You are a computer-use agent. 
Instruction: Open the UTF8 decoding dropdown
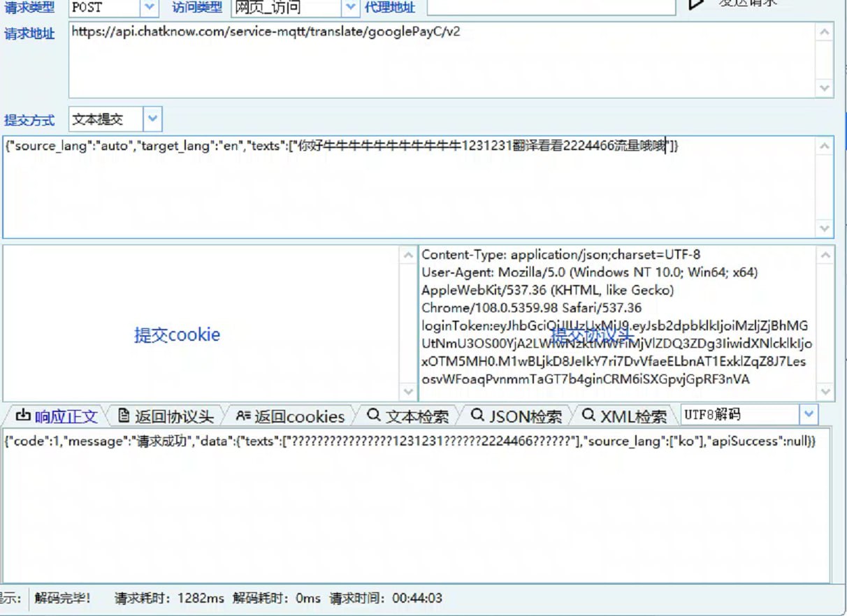pos(809,415)
